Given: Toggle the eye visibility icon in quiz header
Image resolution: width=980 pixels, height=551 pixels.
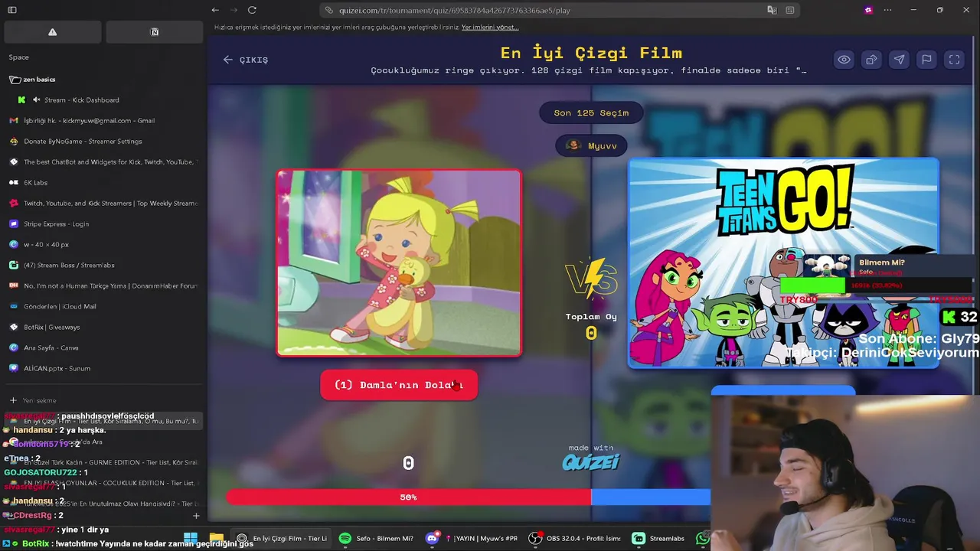Looking at the screenshot, I should click(x=844, y=60).
